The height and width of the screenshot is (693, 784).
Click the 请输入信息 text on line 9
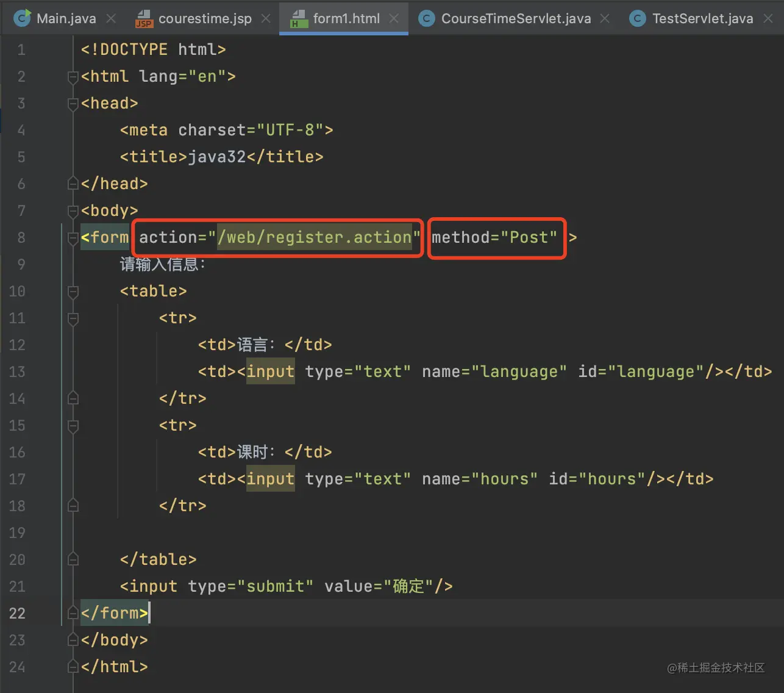pos(163,264)
